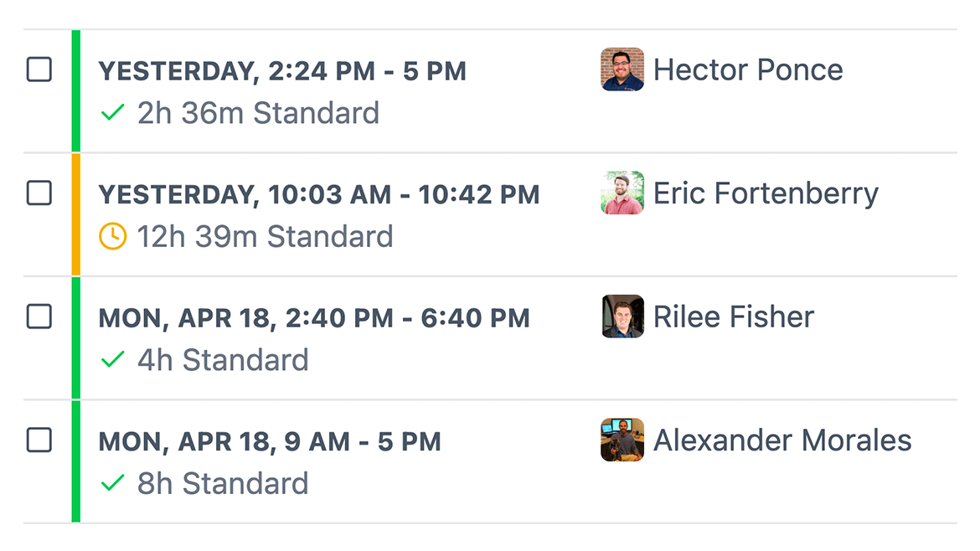
Task: Open the Mon, Apr 18, 9 AM - 5 PM entry
Action: 270,441
